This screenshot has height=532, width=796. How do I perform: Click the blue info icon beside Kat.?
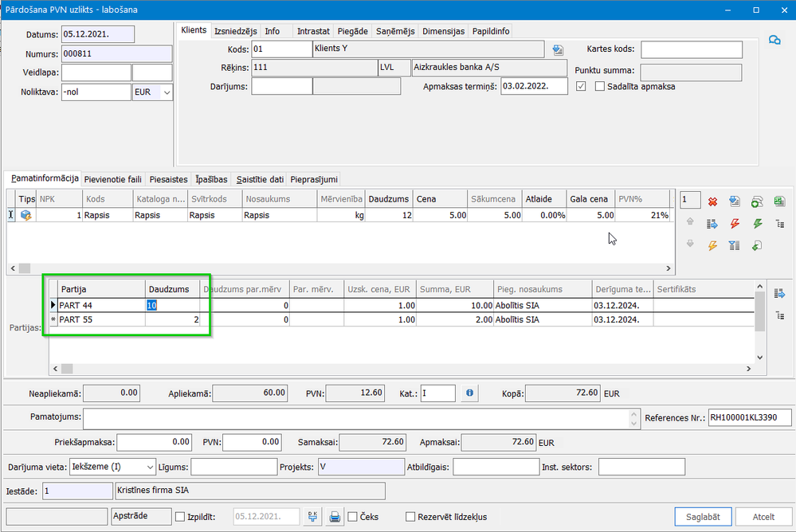tap(470, 393)
